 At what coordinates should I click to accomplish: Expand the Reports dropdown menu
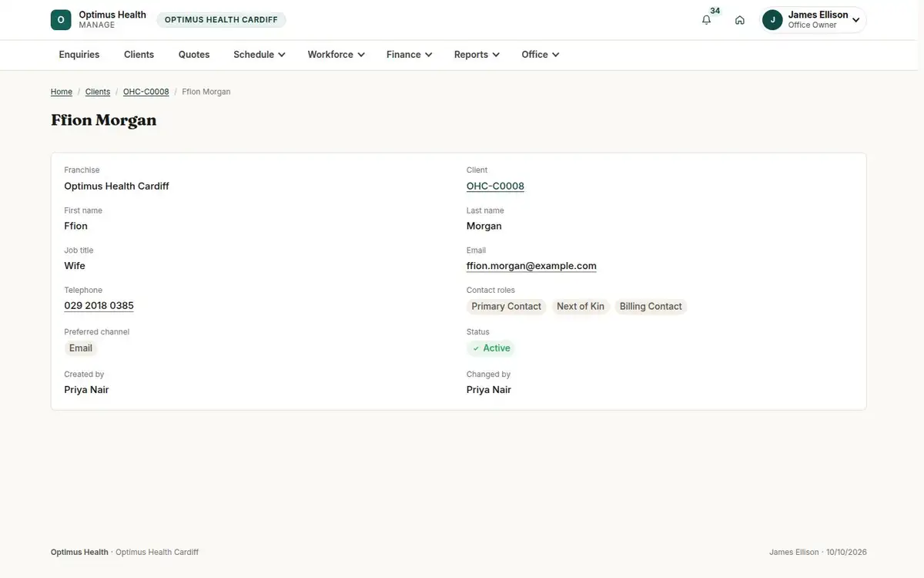tap(477, 55)
